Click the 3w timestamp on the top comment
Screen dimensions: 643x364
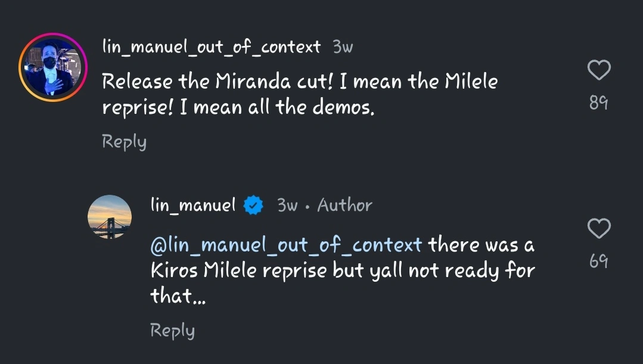[343, 47]
